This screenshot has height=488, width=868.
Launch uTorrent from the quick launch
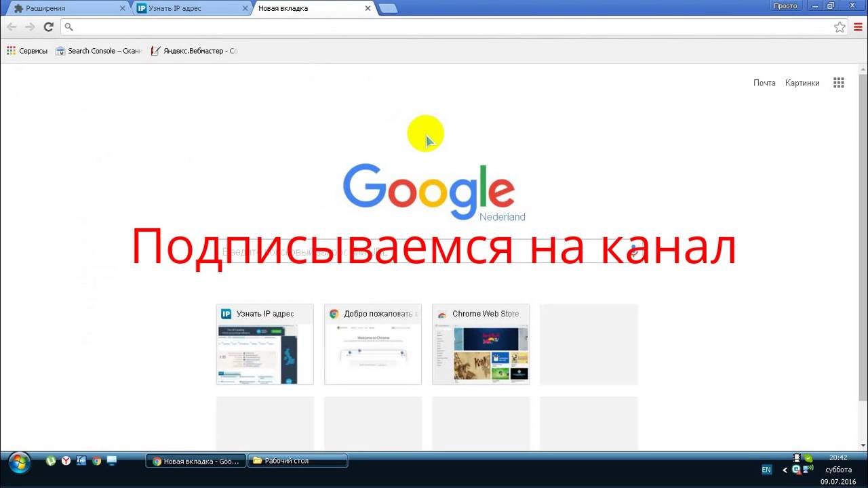coord(50,461)
